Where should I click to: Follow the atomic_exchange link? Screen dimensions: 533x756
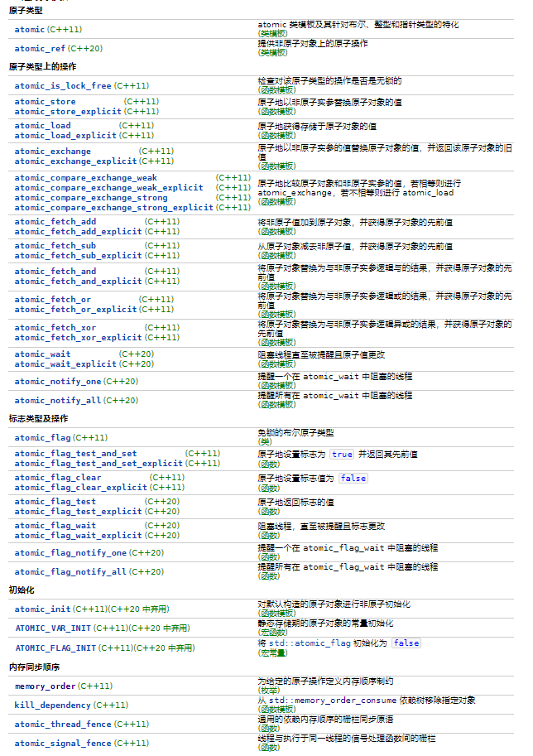pos(52,152)
